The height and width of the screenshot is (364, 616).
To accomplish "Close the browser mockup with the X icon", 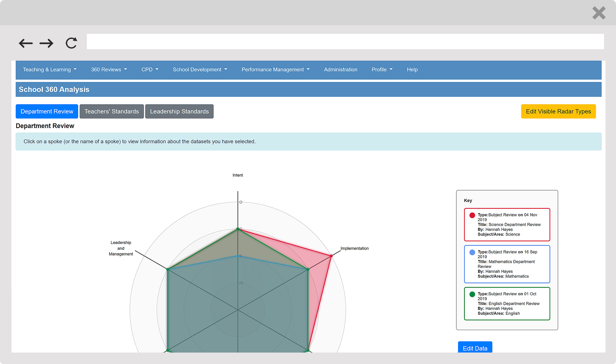I will coord(599,13).
